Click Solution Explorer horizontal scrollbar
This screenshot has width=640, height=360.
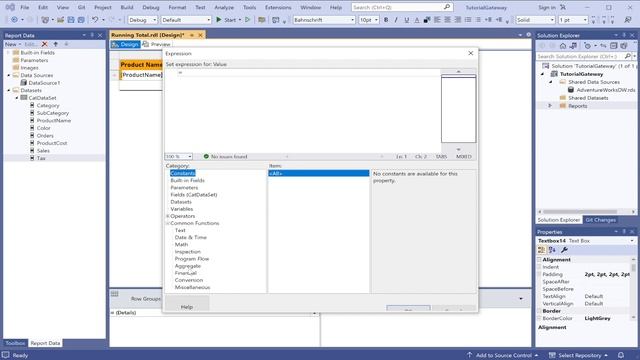(580, 211)
